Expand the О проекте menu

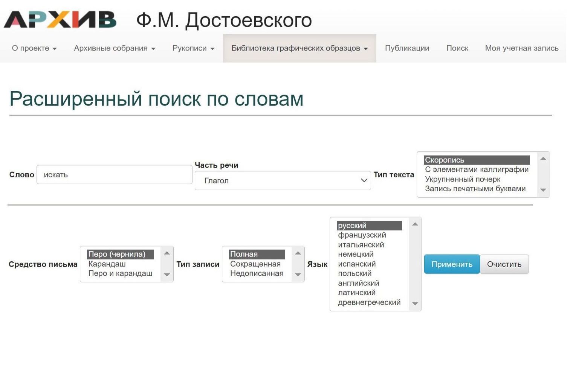(x=34, y=48)
